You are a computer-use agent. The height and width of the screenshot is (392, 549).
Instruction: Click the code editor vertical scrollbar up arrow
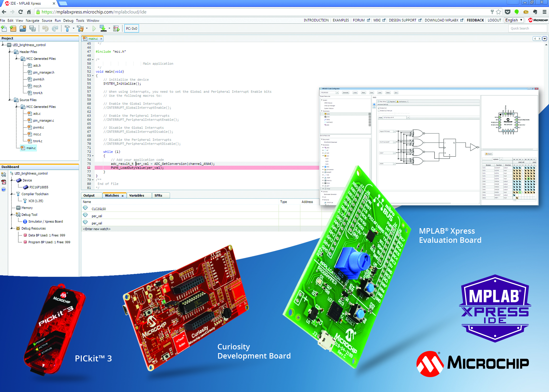point(546,45)
